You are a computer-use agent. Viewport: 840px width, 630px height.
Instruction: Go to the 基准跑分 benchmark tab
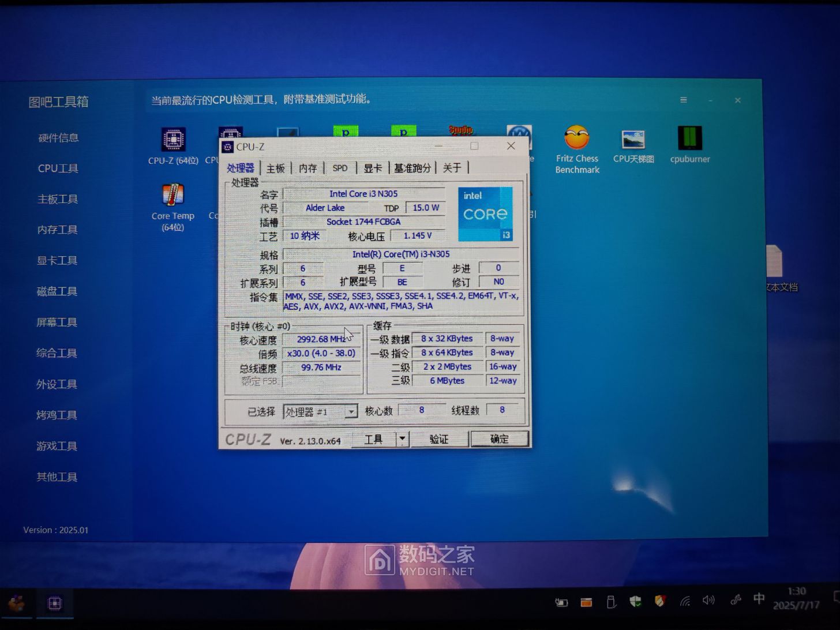[x=412, y=168]
